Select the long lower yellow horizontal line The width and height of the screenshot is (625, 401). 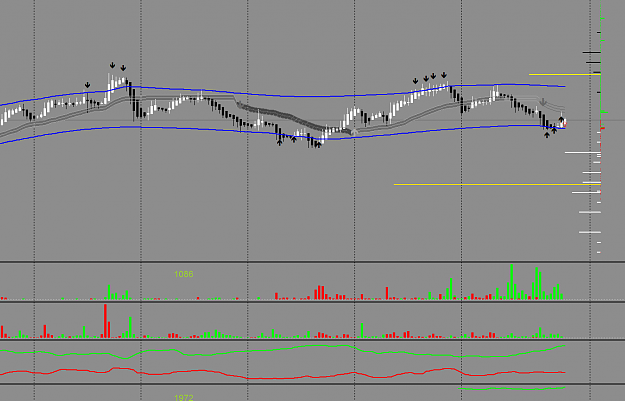pyautogui.click(x=497, y=185)
